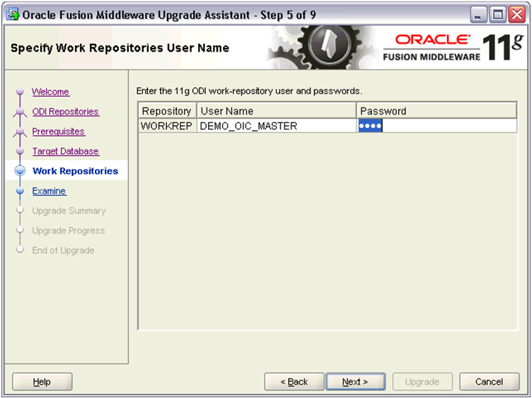Image resolution: width=532 pixels, height=398 pixels.
Task: Click the Upgrade Assistant title bar icon
Action: (x=13, y=15)
